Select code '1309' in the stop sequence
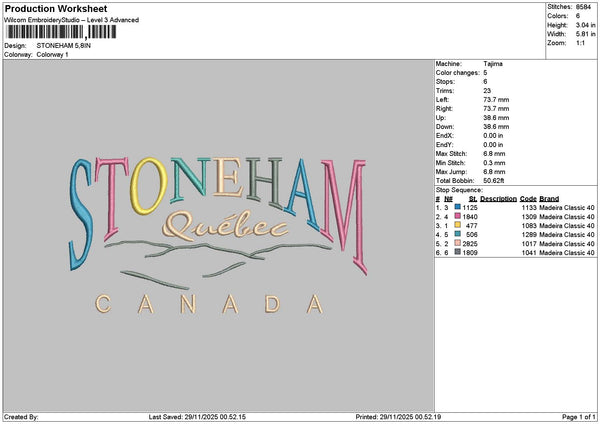 [529, 217]
